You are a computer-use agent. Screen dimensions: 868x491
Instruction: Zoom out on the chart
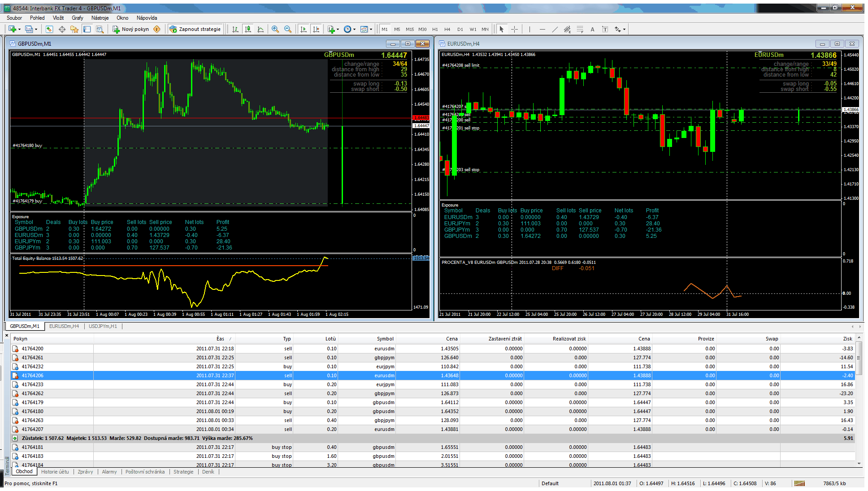(288, 29)
